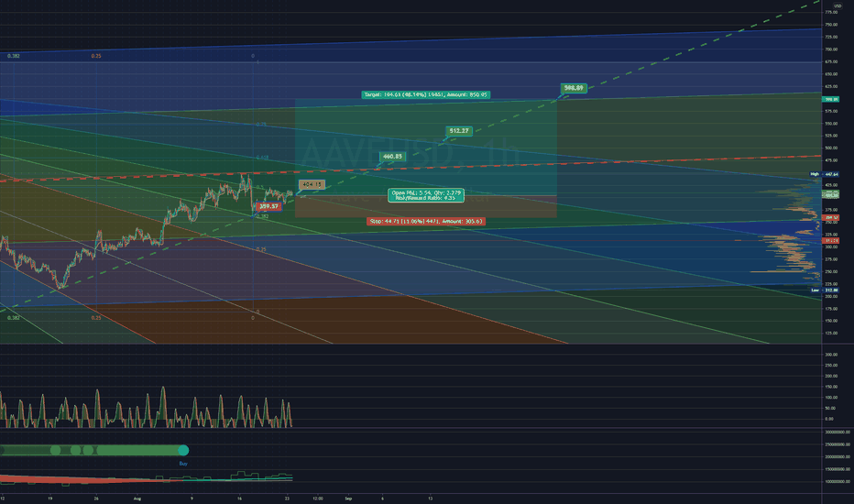The width and height of the screenshot is (854, 504).
Task: Click the 26 date on time axis
Action: point(96,499)
